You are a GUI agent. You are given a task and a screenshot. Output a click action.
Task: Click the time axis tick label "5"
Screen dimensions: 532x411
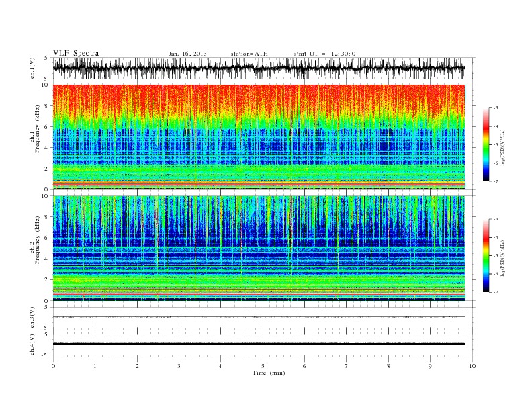(x=263, y=366)
